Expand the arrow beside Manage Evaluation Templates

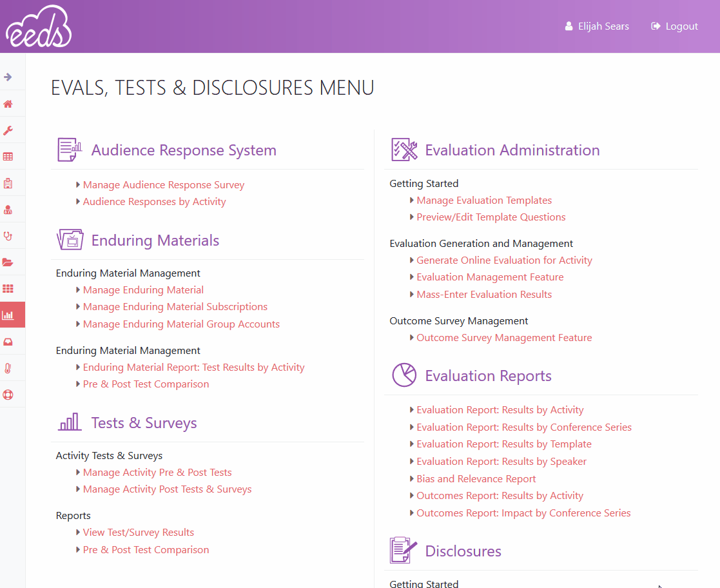[411, 200]
